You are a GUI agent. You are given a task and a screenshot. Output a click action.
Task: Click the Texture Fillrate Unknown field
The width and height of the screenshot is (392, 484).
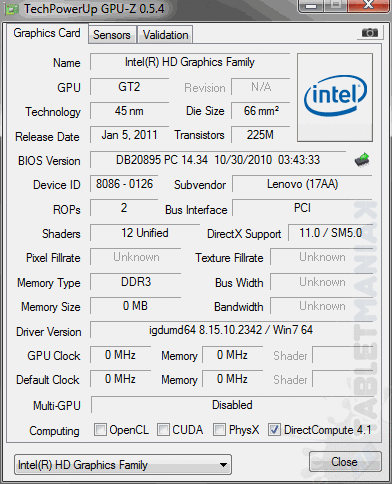click(322, 257)
